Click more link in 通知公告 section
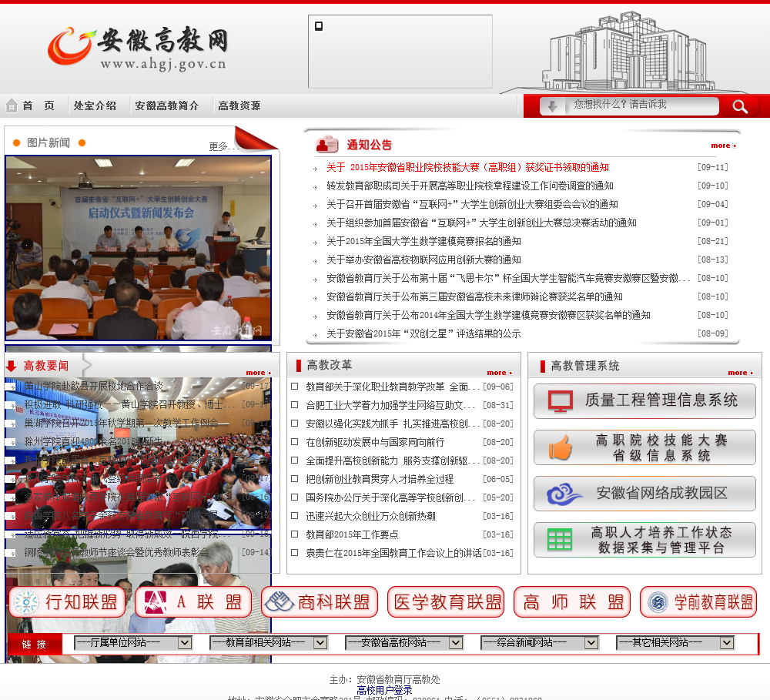Viewport: 770px width, 700px height. coord(723,146)
